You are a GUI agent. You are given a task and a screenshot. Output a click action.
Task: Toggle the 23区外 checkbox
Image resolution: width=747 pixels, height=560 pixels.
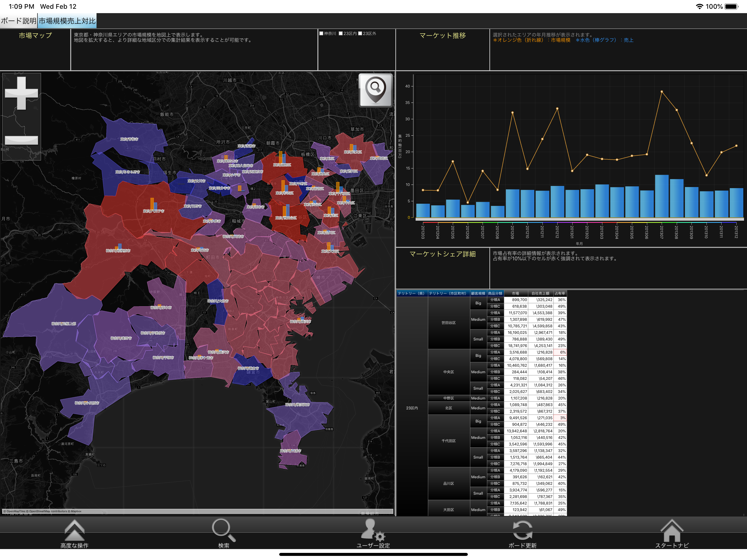(360, 33)
